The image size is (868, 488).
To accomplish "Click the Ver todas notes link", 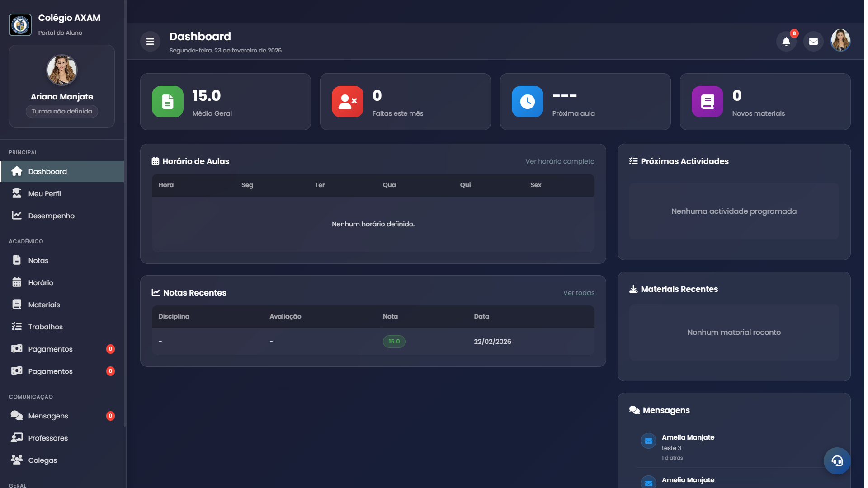I will coord(579,293).
